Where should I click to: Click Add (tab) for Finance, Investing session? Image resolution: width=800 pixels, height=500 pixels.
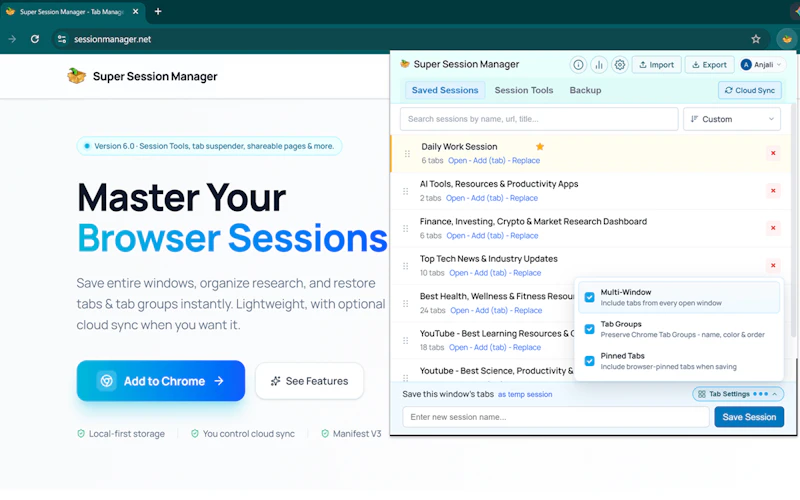(487, 236)
